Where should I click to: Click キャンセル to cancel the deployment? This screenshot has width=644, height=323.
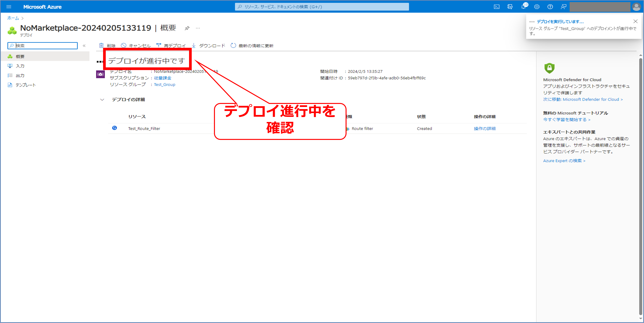136,45
